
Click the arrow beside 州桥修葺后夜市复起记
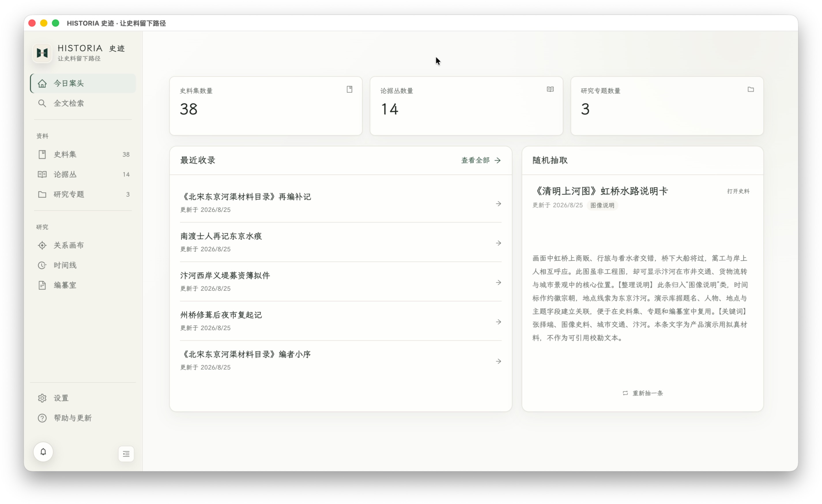point(498,322)
